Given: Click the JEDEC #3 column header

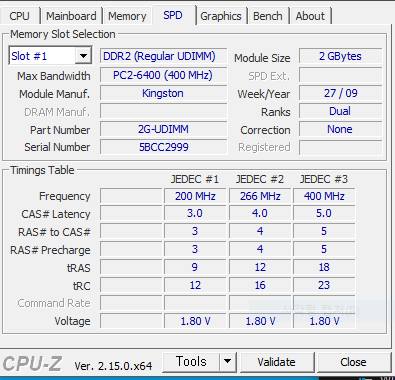Looking at the screenshot, I should tap(324, 179).
